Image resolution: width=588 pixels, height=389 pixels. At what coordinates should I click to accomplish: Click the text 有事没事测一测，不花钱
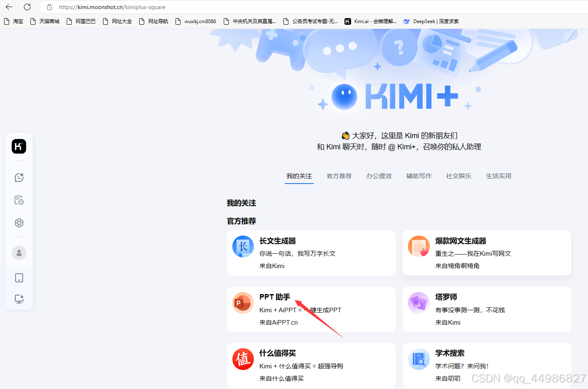(470, 310)
